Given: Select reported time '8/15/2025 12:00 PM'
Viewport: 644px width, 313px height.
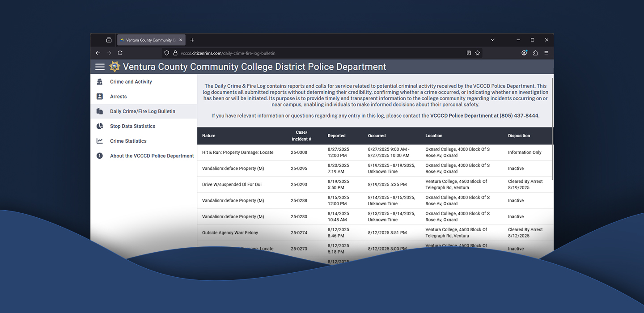Looking at the screenshot, I should [338, 201].
